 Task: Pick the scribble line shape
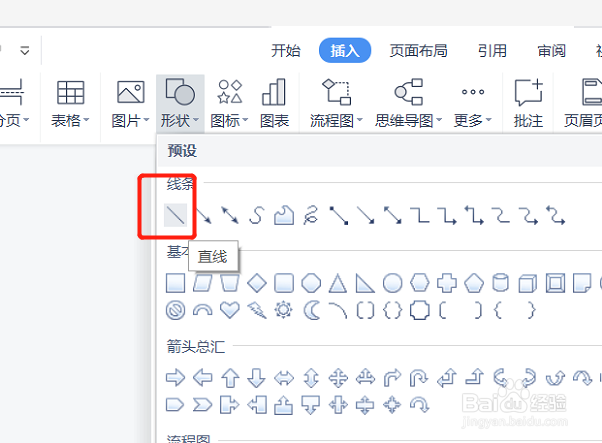[x=311, y=215]
